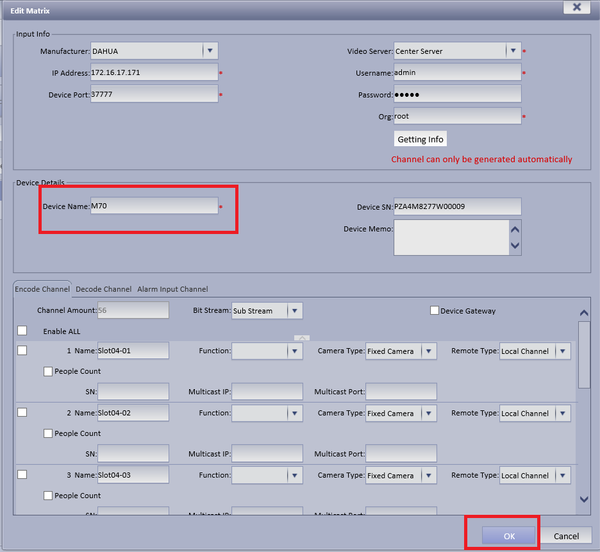The height and width of the screenshot is (552, 600).
Task: Click Device Memo down arrow
Action: coord(515,246)
